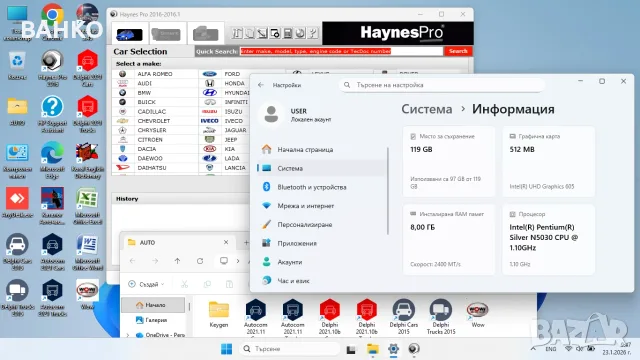The width and height of the screenshot is (640, 360).
Task: Open the Windows Start menu
Action: click(x=226, y=349)
